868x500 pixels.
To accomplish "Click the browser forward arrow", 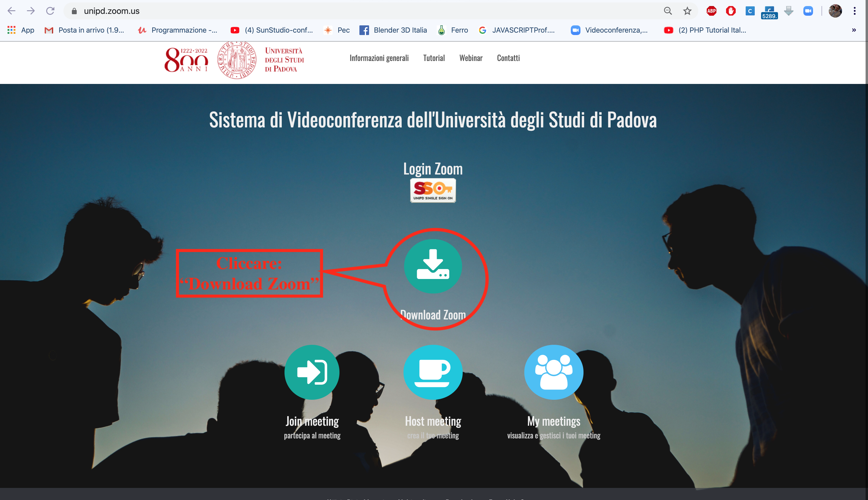I will tap(31, 11).
